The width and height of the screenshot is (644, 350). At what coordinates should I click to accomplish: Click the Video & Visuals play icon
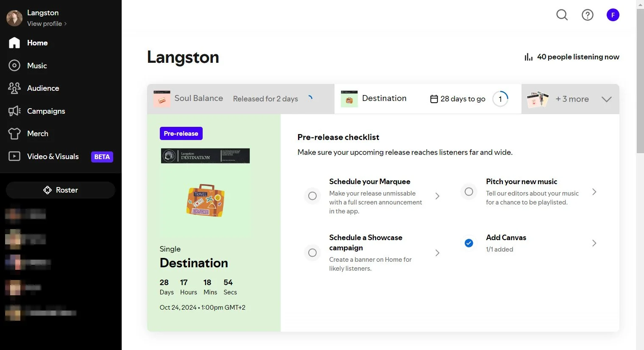coord(14,157)
